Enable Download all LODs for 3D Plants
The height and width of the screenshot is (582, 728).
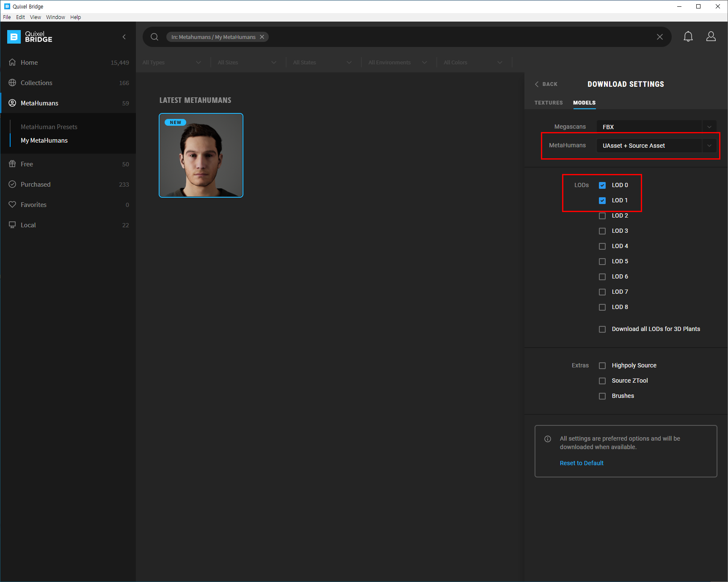[x=602, y=329]
